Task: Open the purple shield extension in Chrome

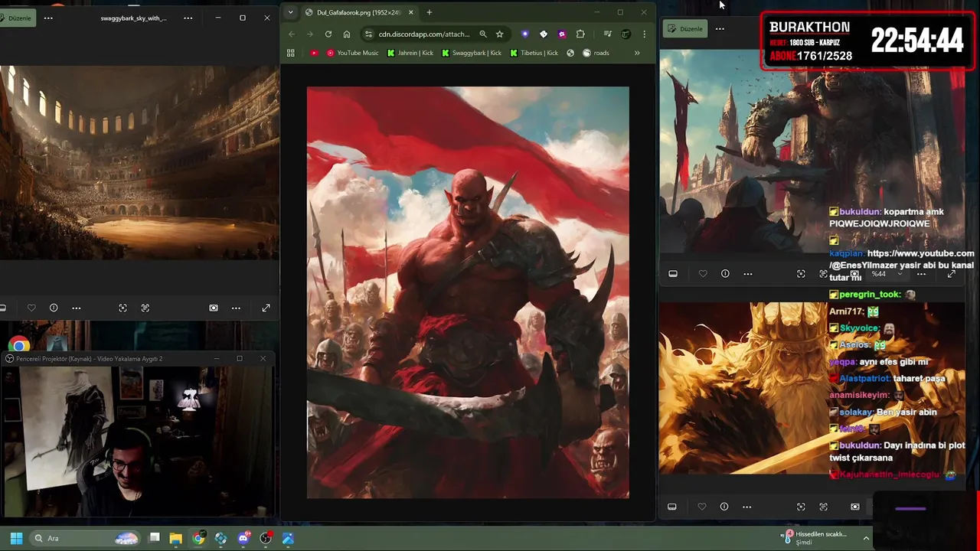Action: click(524, 34)
